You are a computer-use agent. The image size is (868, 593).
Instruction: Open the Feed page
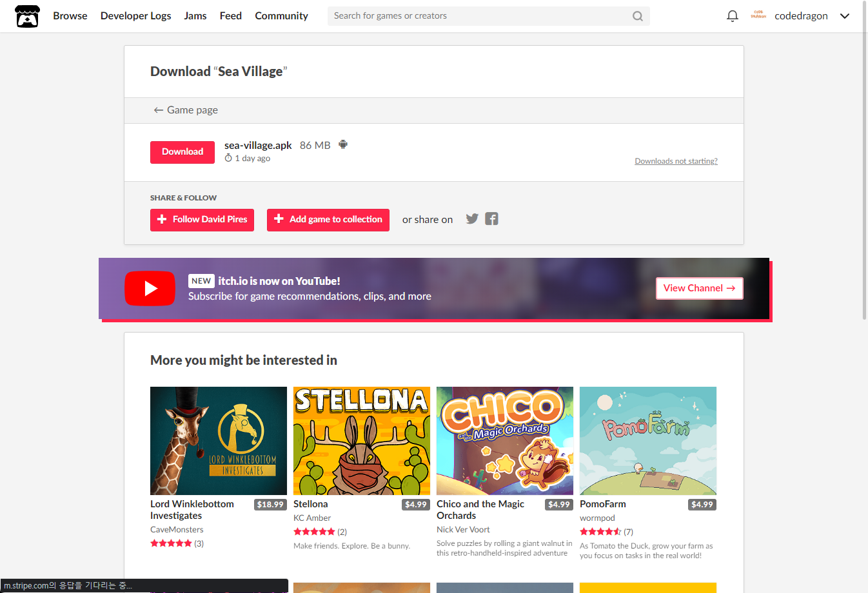coord(231,16)
